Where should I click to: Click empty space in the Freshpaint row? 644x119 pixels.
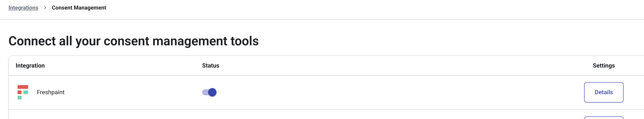point(375,92)
